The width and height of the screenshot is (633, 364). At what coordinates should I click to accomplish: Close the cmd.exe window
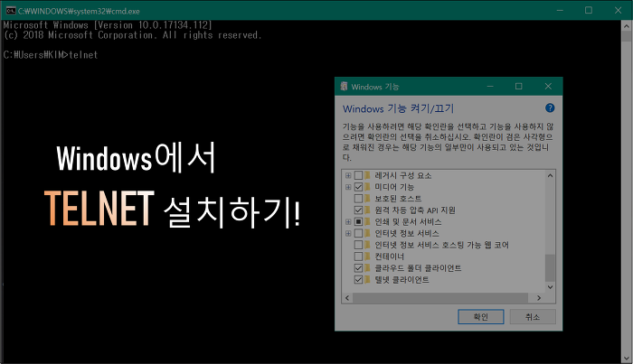coord(618,11)
